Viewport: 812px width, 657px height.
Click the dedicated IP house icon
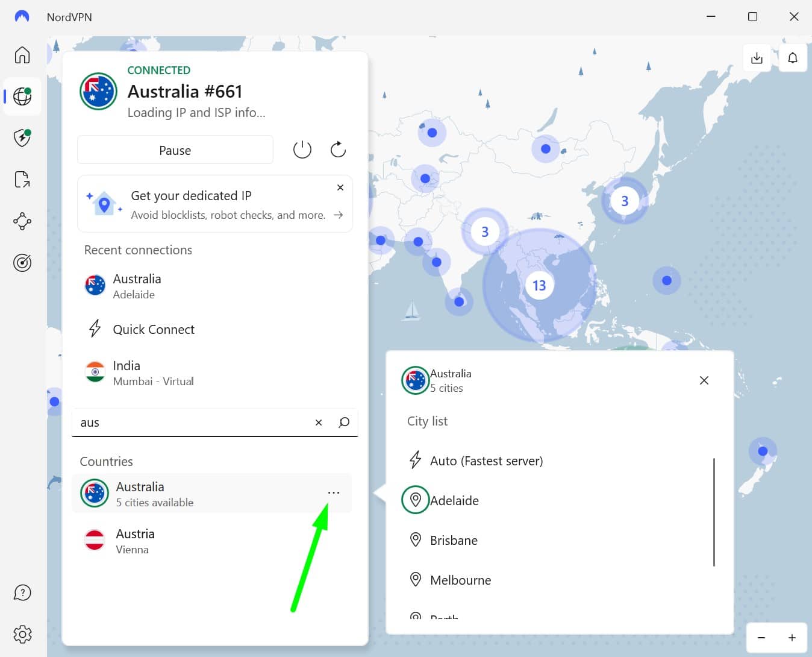point(104,204)
